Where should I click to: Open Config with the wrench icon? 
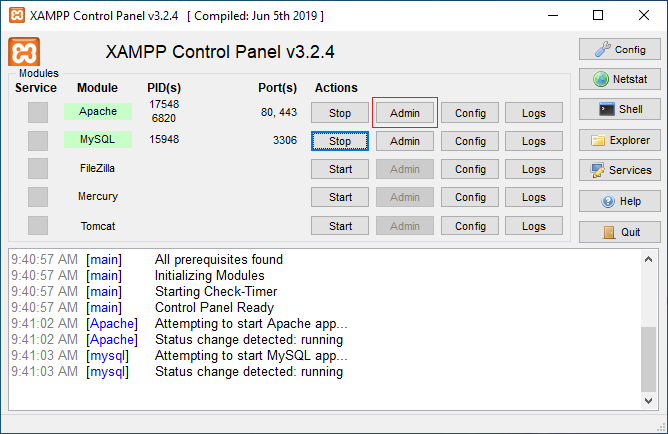(x=619, y=49)
